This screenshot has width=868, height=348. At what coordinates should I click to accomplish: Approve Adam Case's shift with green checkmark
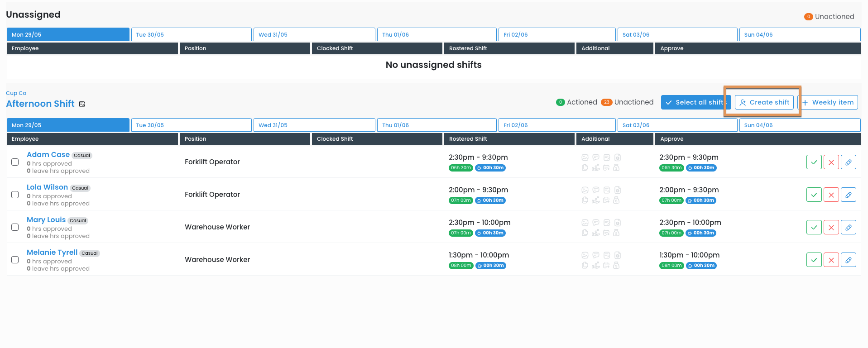(x=814, y=162)
